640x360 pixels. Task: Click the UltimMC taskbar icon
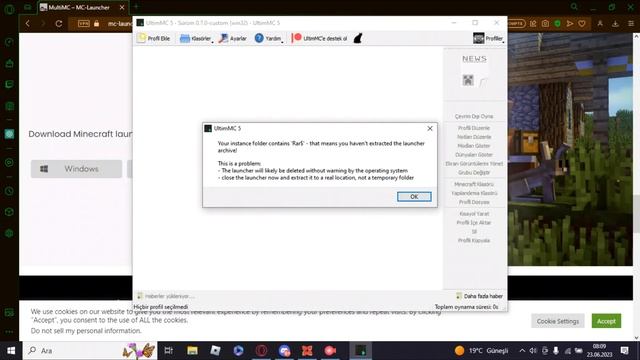[x=360, y=351]
